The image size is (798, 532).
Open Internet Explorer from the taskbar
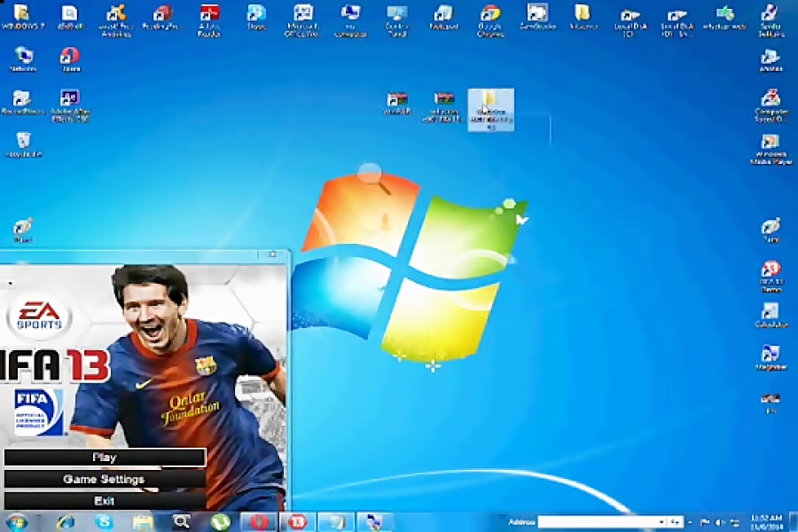point(66,522)
